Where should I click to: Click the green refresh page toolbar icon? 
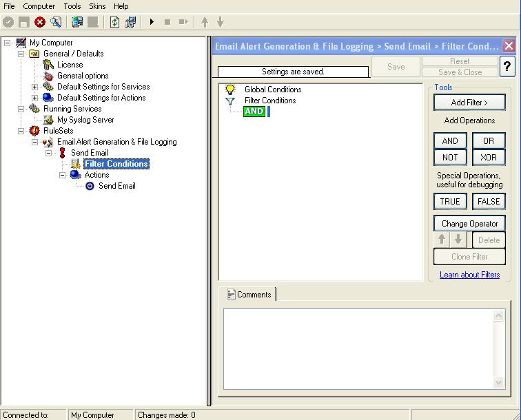coord(114,22)
